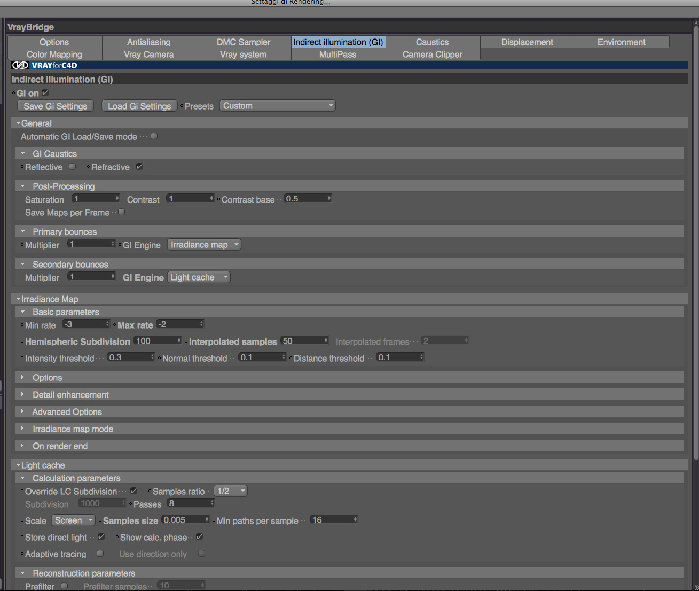Click the Samples size field
This screenshot has height=591, width=699.
pos(185,520)
